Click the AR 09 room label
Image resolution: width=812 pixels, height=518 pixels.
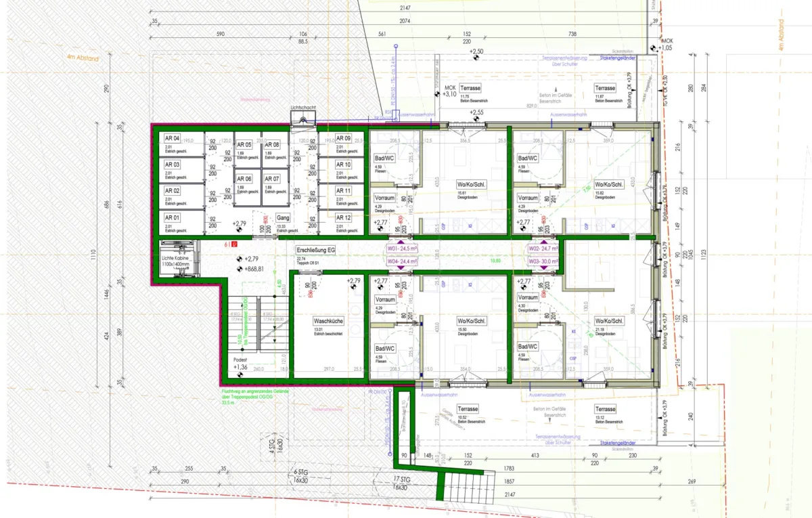(x=344, y=138)
